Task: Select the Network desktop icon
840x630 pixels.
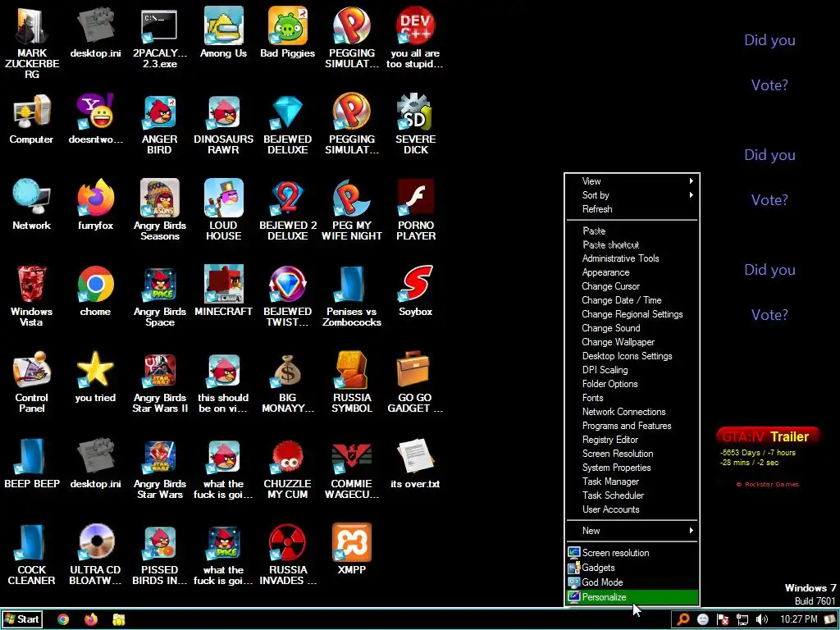Action: pos(32,198)
